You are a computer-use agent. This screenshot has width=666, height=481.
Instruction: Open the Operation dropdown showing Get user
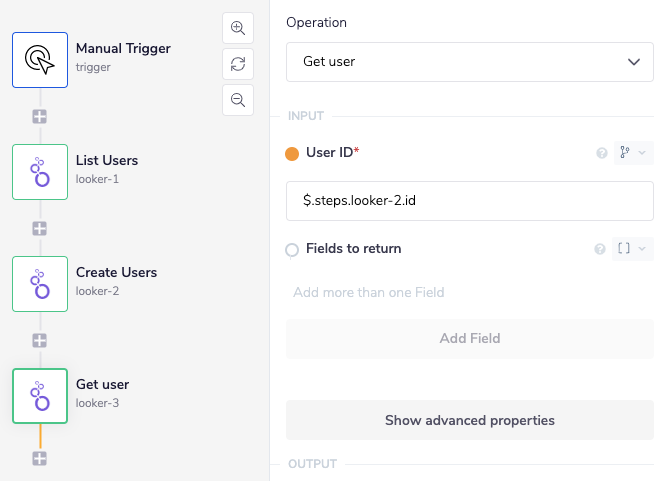(469, 61)
